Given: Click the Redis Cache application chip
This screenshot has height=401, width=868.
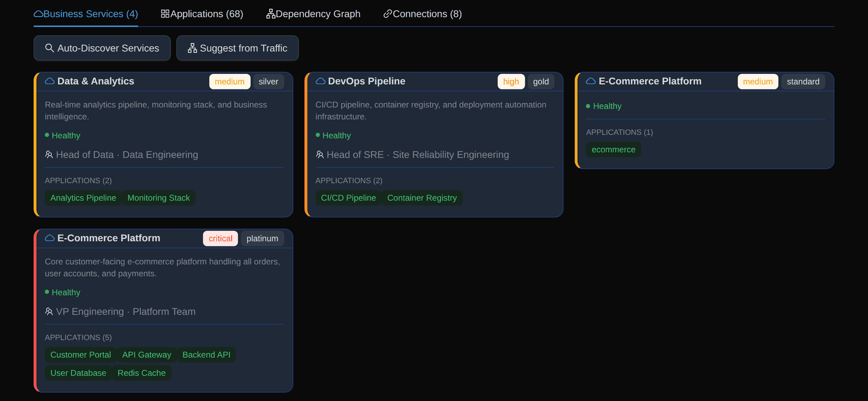Looking at the screenshot, I should 142,373.
